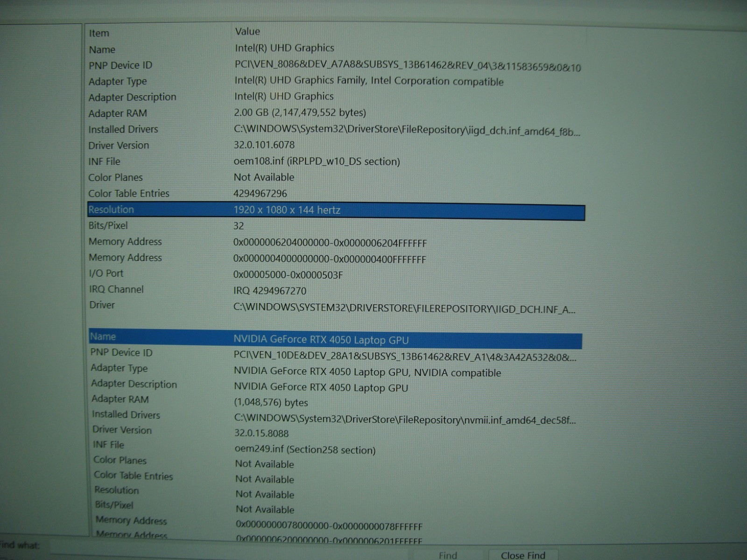Select the NVIDIA GeForce RTX 4050 Name row
This screenshot has width=747, height=560.
pos(335,338)
